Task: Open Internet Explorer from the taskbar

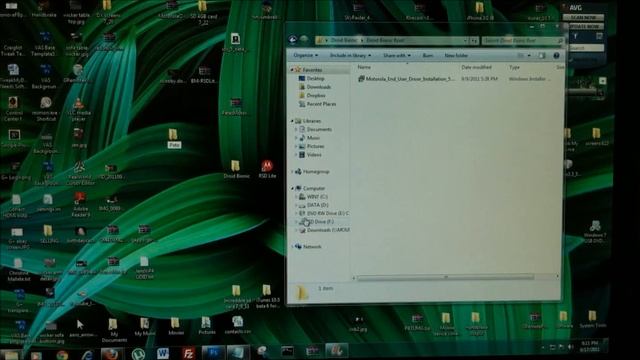Action: [x=87, y=354]
